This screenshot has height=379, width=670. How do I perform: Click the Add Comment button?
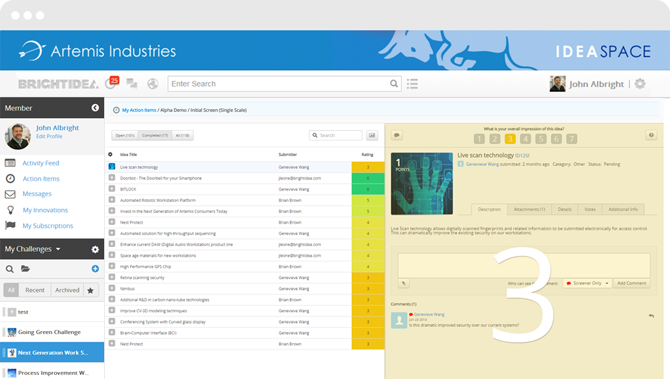pos(632,283)
